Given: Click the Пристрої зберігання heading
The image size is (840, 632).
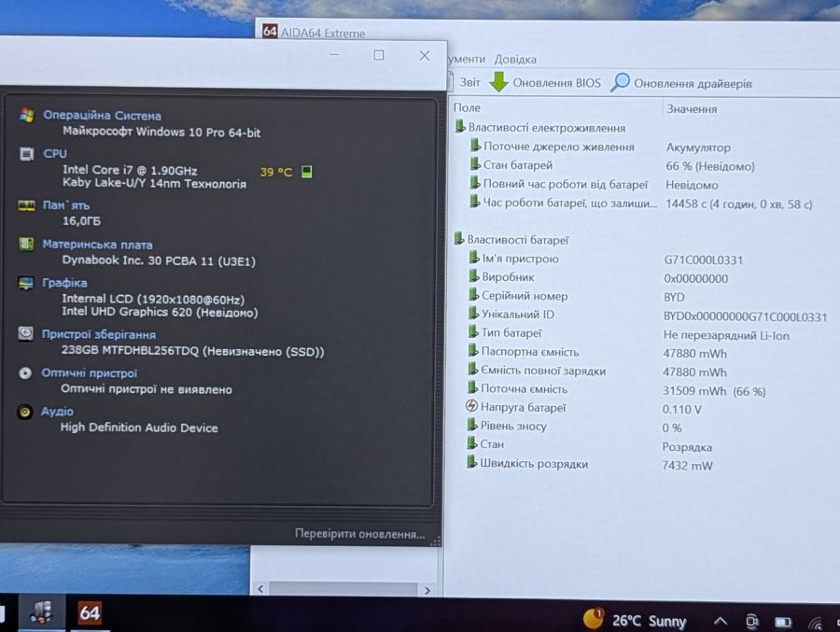Looking at the screenshot, I should [99, 334].
